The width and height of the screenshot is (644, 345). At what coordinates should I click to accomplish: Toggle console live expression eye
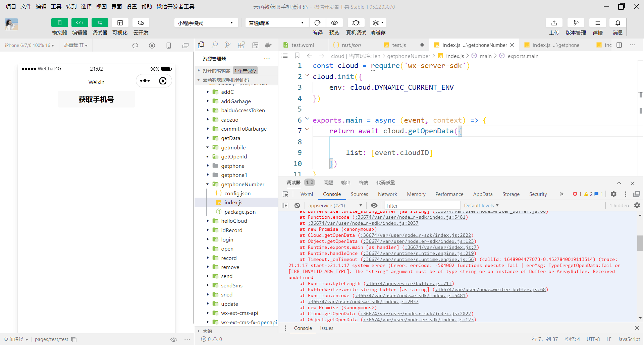374,206
